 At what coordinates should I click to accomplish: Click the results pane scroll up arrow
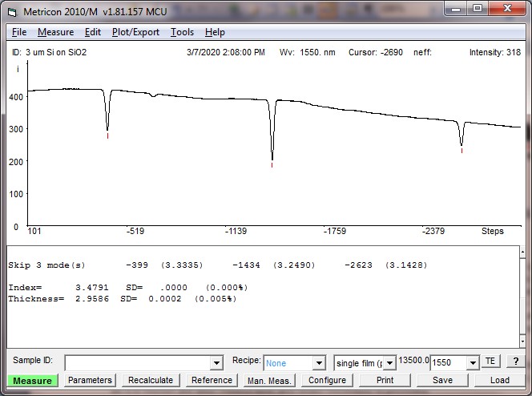[522, 252]
